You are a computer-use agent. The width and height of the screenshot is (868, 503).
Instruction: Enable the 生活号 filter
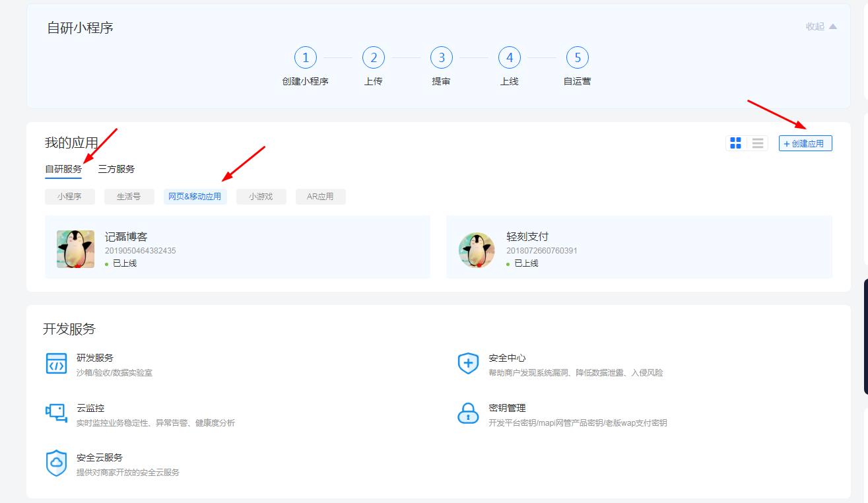pos(129,196)
